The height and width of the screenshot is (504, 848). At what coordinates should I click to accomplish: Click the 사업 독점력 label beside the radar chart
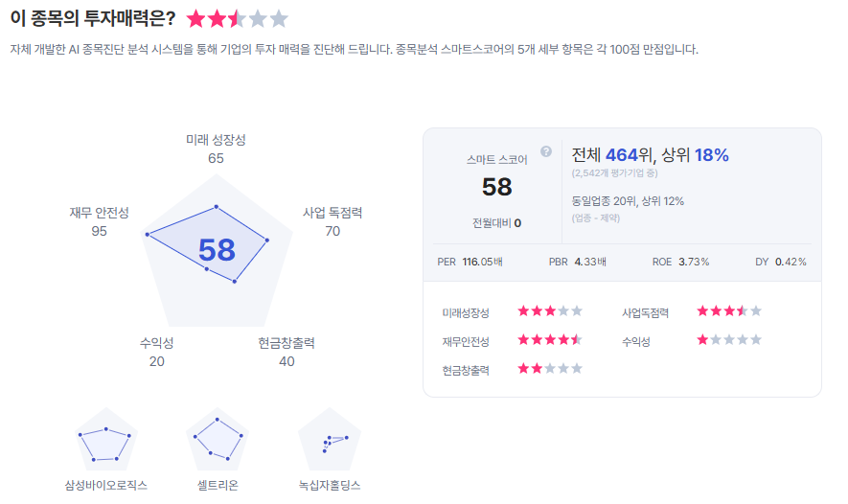(332, 213)
